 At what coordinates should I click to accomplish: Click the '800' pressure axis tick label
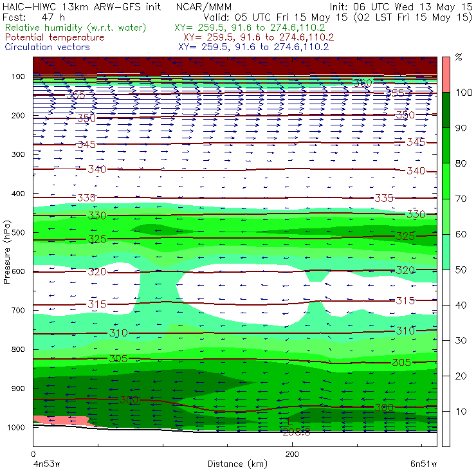click(x=18, y=349)
